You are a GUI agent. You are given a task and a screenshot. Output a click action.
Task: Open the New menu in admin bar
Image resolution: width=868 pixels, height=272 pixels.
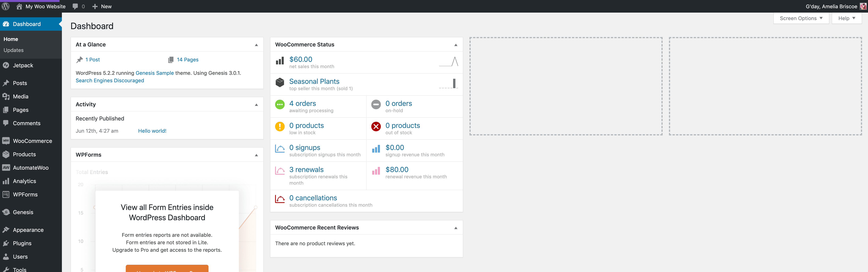[102, 6]
